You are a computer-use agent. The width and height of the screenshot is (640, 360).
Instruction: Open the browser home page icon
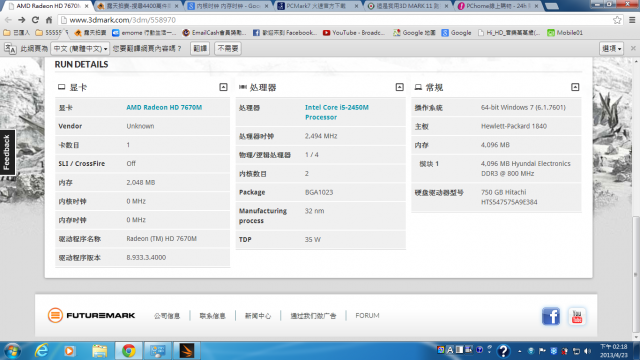49,20
